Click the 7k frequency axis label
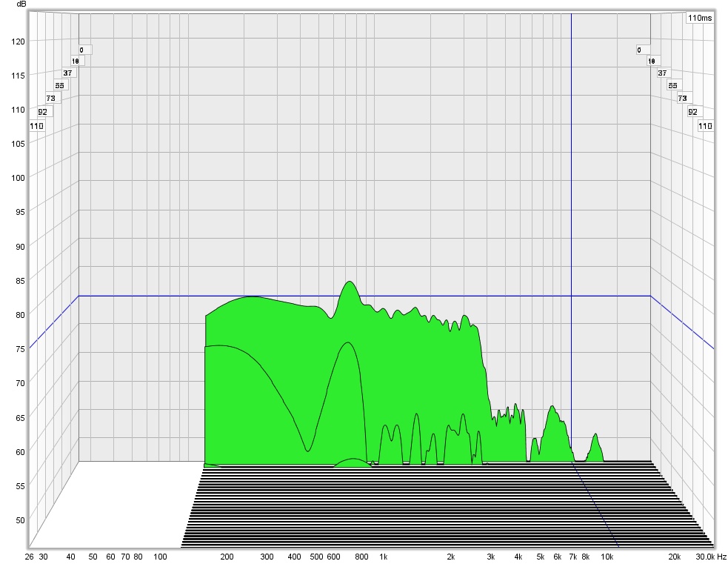The height and width of the screenshot is (564, 728). click(x=573, y=557)
